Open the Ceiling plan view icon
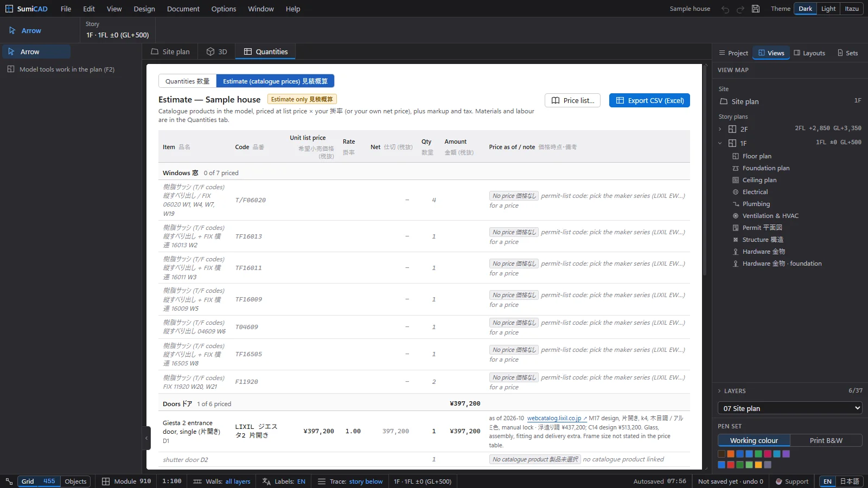This screenshot has height=488, width=868. [x=736, y=180]
